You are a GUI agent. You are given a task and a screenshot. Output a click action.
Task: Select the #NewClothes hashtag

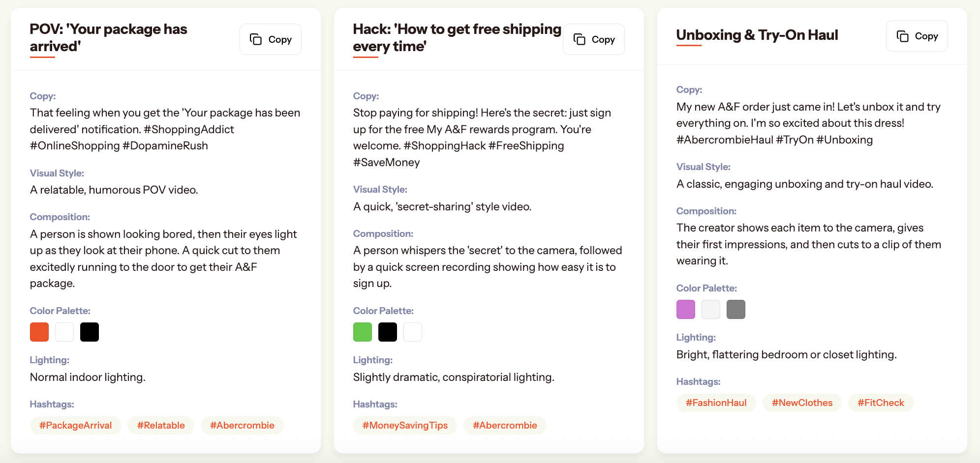[x=802, y=403]
